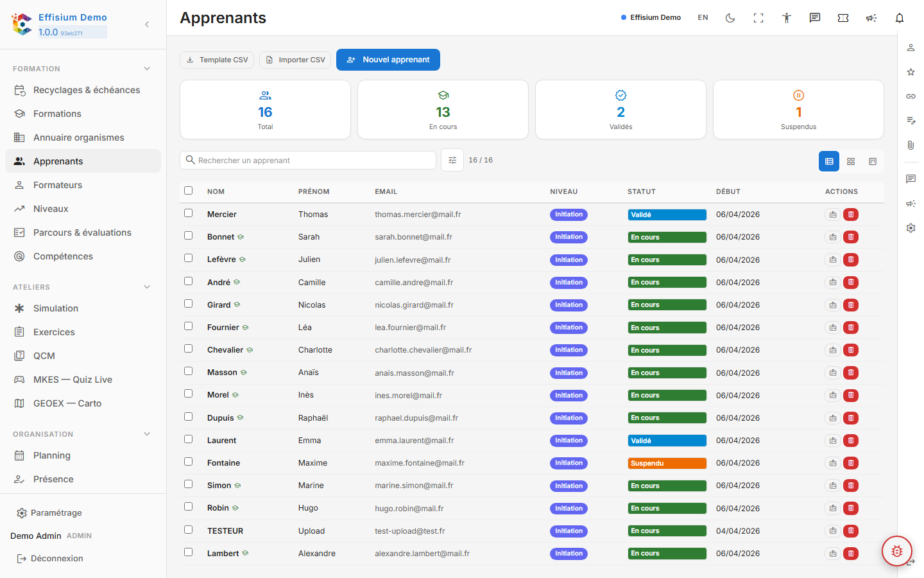Screen dimensions: 924x578
Task: Open Annuaire organismes page
Action: point(83,137)
